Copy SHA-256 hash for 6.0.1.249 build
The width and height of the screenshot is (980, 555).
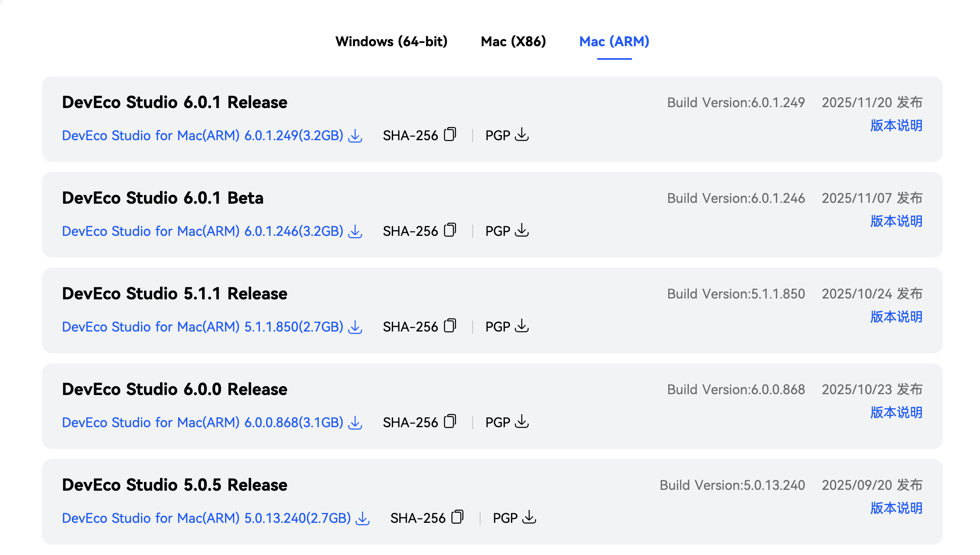[x=450, y=135]
